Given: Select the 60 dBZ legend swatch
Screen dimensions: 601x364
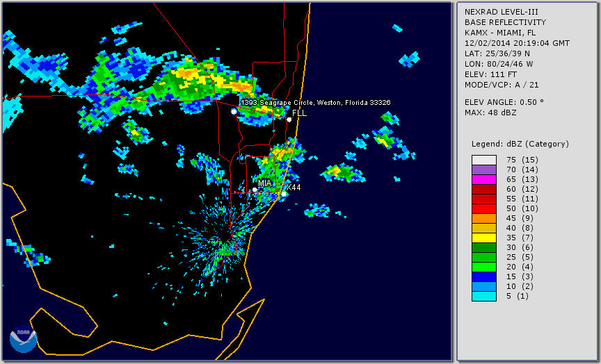Looking at the screenshot, I should pos(484,189).
